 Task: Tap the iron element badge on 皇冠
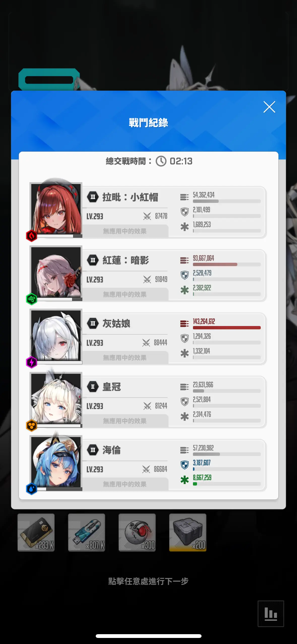(31, 426)
